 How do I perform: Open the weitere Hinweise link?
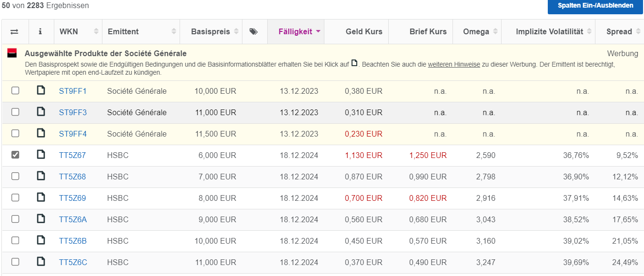pyautogui.click(x=453, y=64)
